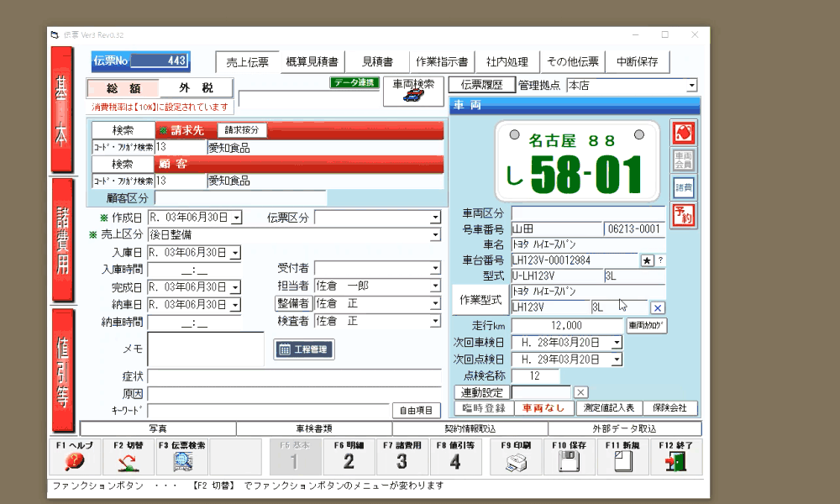Go to F6 details page 2
This screenshot has height=504, width=840.
[349, 457]
